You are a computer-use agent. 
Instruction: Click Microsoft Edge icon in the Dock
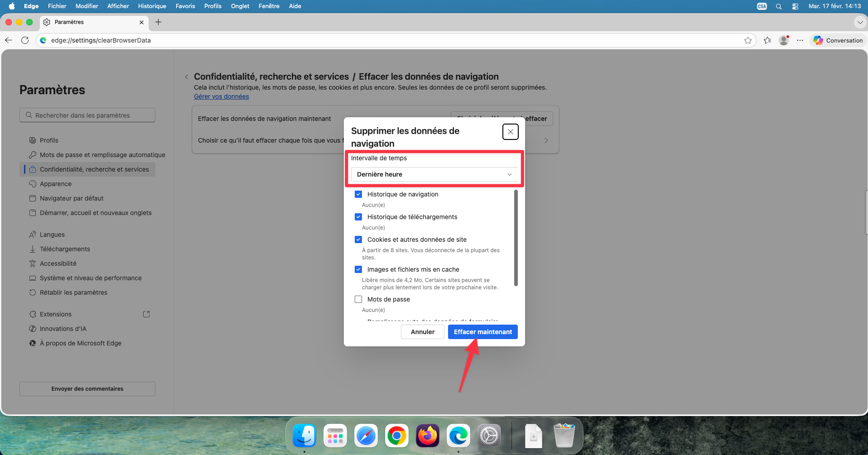click(458, 436)
